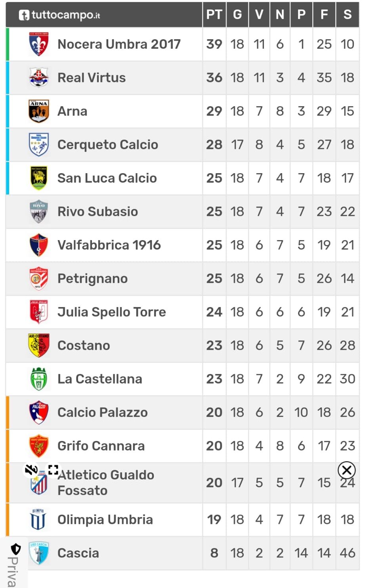Click the Nocera Umbra 2017 team crest
This screenshot has height=588, width=365.
pos(39,44)
